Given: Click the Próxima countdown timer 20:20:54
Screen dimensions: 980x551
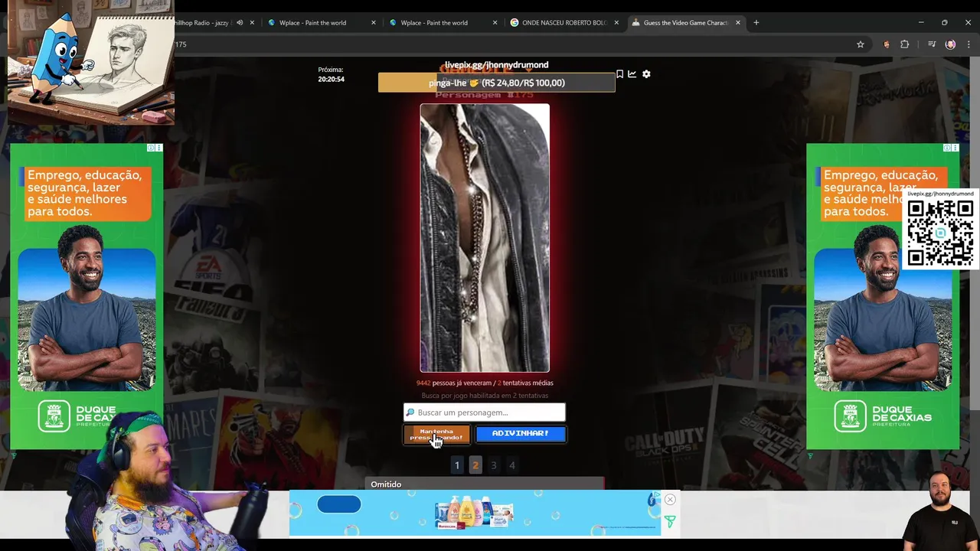Looking at the screenshot, I should 331,79.
